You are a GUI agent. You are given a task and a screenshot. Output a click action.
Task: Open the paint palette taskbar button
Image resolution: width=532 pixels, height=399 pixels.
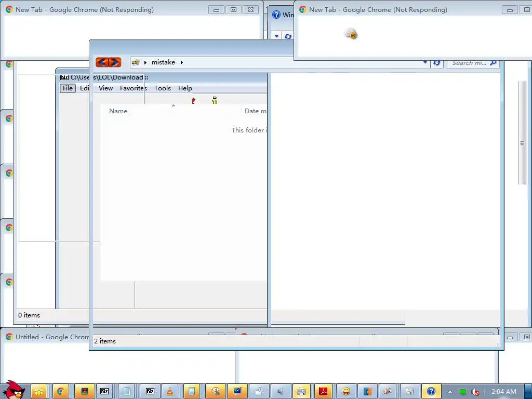pyautogui.click(x=387, y=392)
